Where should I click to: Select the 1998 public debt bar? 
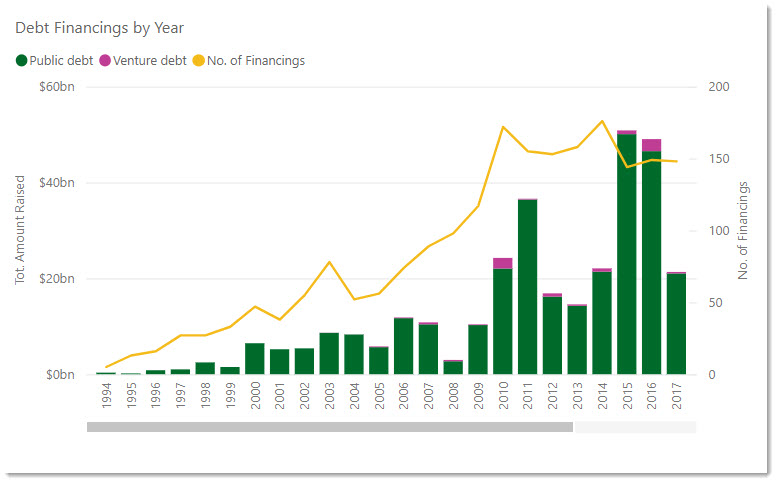(206, 368)
